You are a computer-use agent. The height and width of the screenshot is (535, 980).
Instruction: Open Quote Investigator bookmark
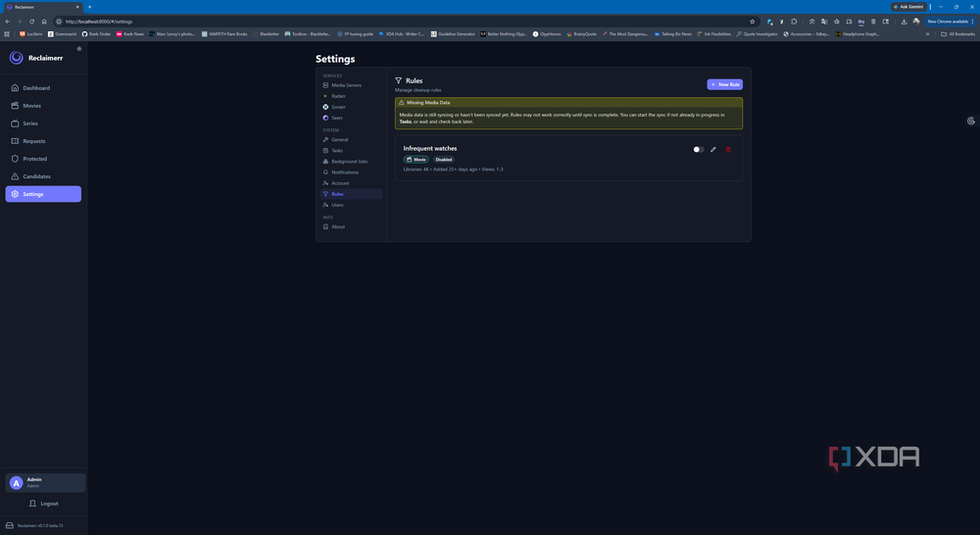click(x=757, y=33)
